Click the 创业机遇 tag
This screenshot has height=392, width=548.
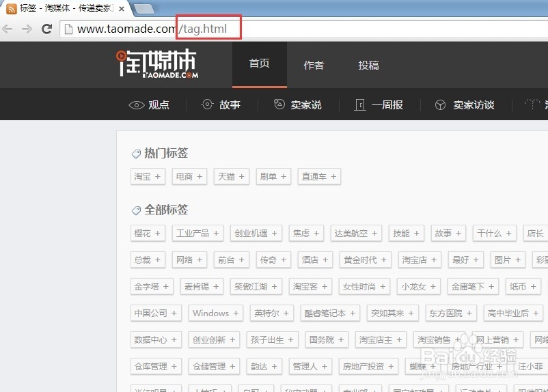(256, 233)
